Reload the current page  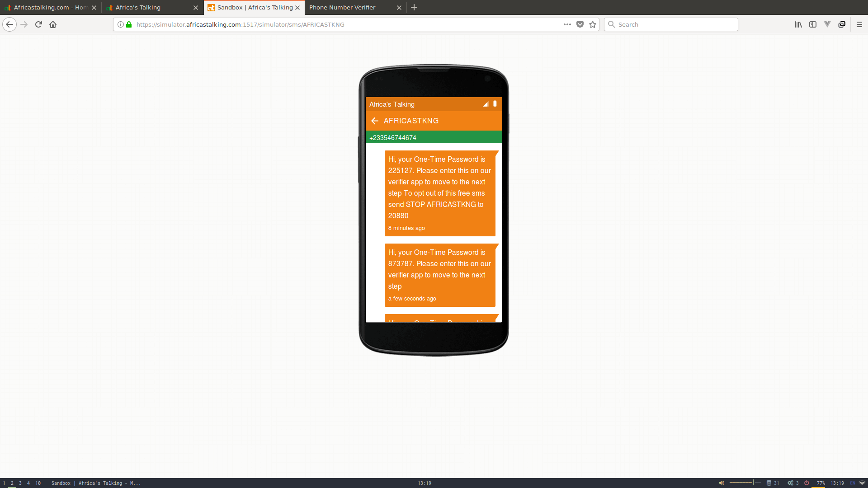tap(38, 24)
